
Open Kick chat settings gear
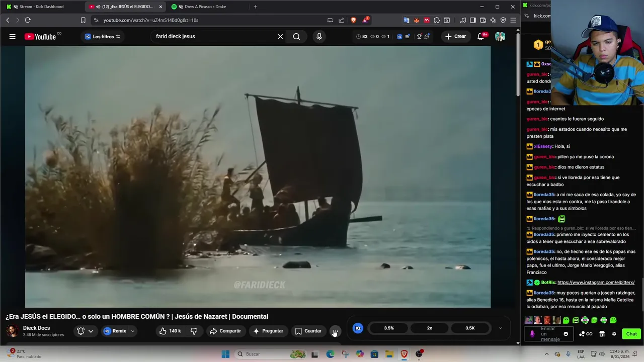click(x=614, y=334)
